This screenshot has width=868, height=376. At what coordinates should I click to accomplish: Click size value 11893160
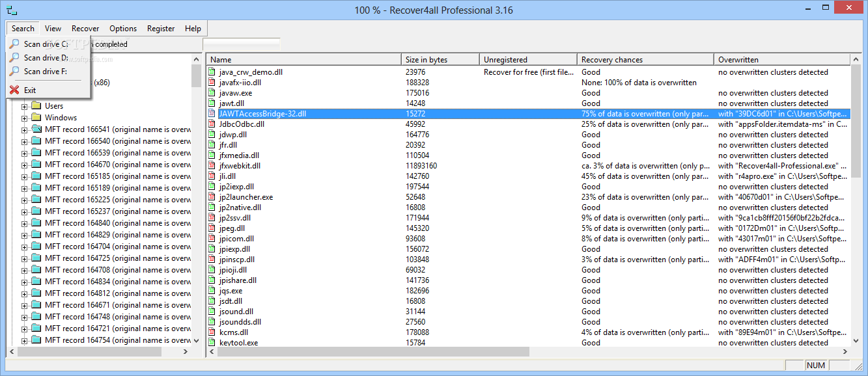[421, 166]
